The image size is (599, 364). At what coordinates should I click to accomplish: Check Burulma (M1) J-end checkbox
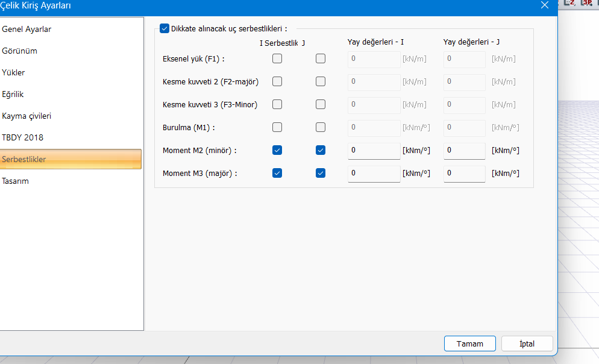coord(321,127)
